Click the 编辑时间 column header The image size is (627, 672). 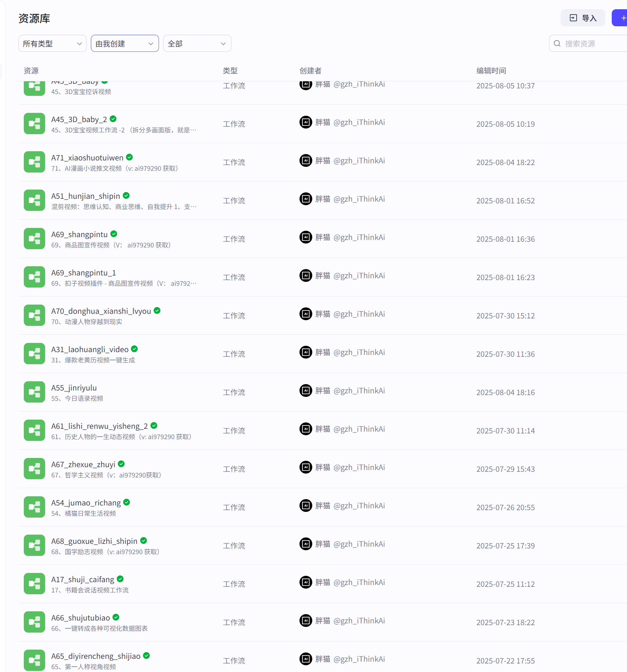click(491, 71)
